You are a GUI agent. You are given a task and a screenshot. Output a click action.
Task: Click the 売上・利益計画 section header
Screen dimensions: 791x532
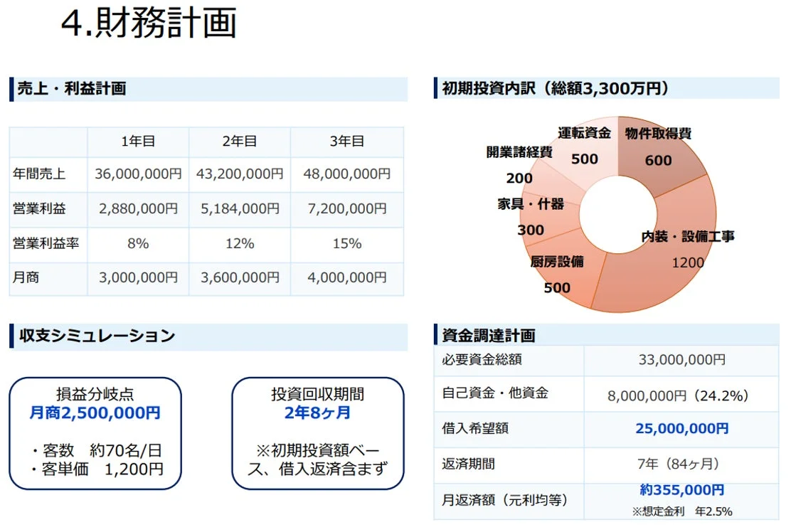71,89
